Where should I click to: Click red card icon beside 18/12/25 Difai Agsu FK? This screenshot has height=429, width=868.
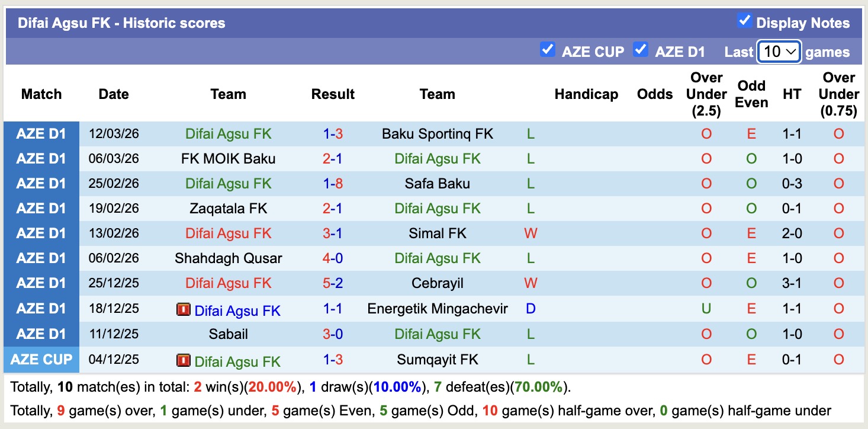(184, 309)
